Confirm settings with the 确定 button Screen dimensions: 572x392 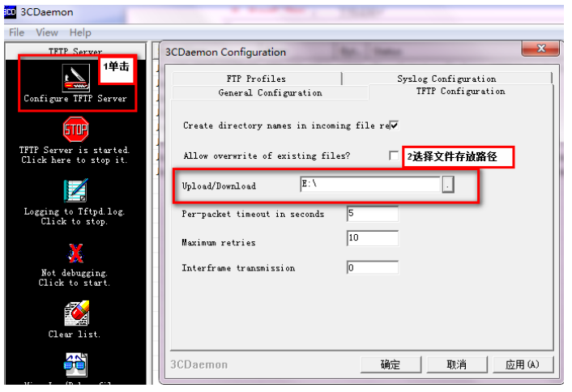(x=391, y=364)
